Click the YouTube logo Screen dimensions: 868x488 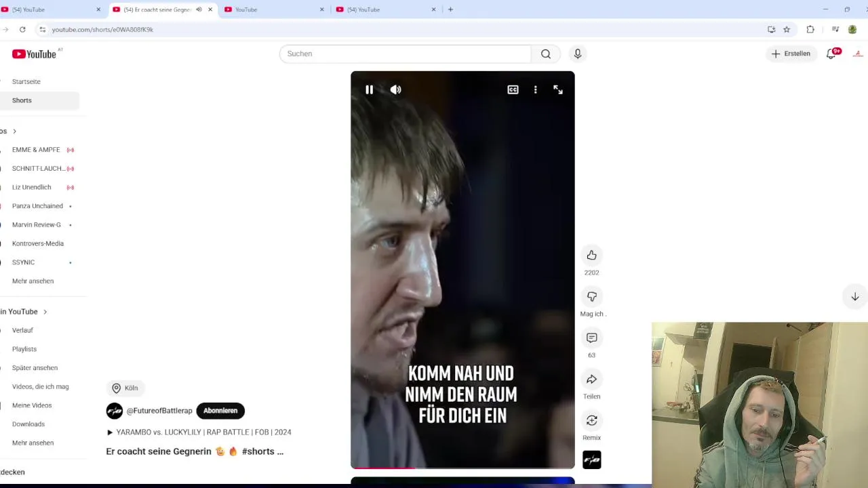pyautogui.click(x=34, y=54)
